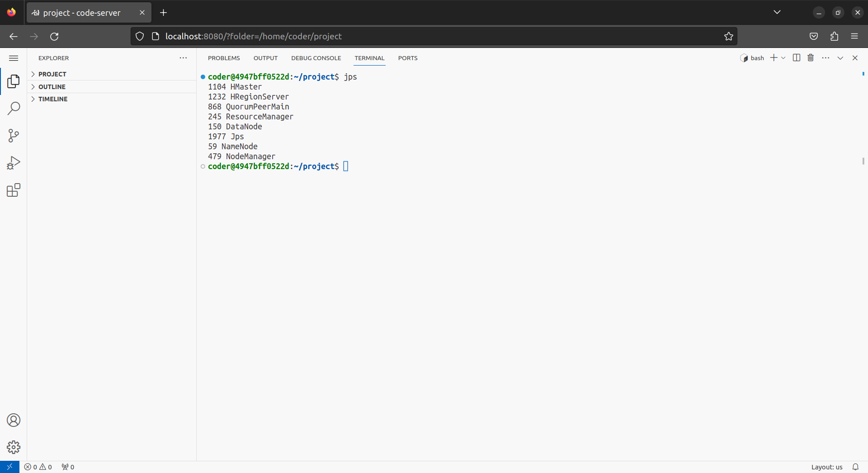This screenshot has width=868, height=473.
Task: Create a new terminal with the plus icon
Action: pos(774,57)
